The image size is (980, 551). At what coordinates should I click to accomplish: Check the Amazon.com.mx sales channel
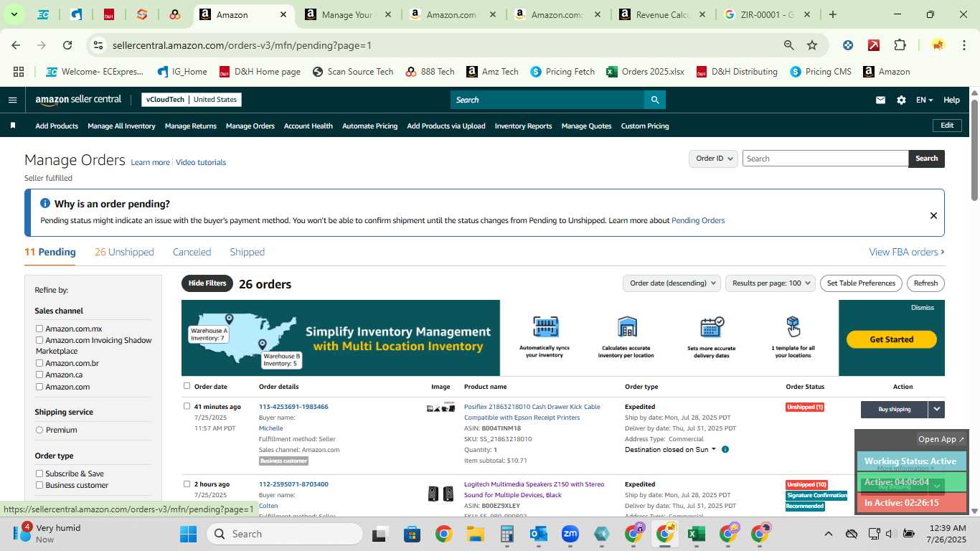(x=39, y=329)
